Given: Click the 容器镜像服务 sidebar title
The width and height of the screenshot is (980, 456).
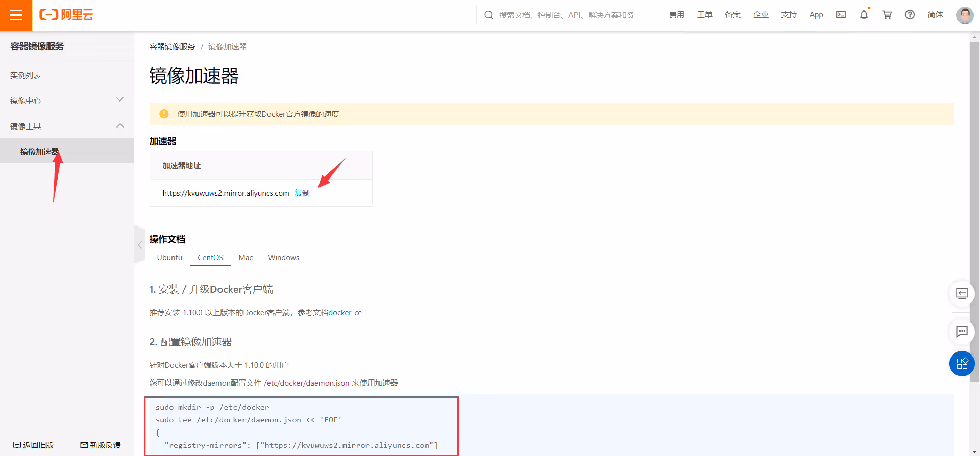Looking at the screenshot, I should (37, 46).
